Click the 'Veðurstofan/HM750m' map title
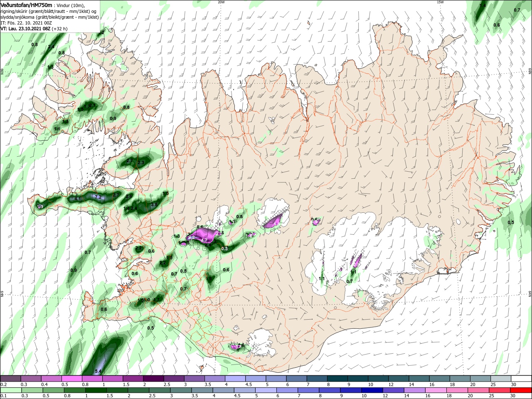Viewport: 532px width, 399px height. point(26,5)
